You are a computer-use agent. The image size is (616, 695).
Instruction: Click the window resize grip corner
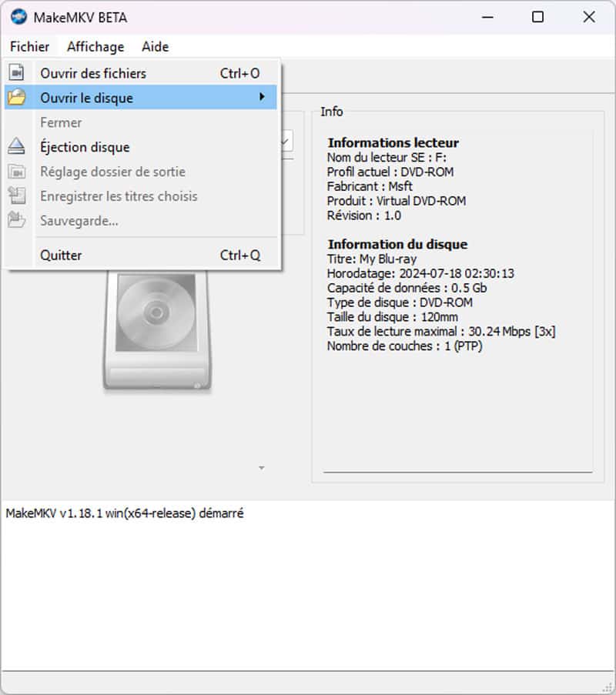tap(607, 687)
